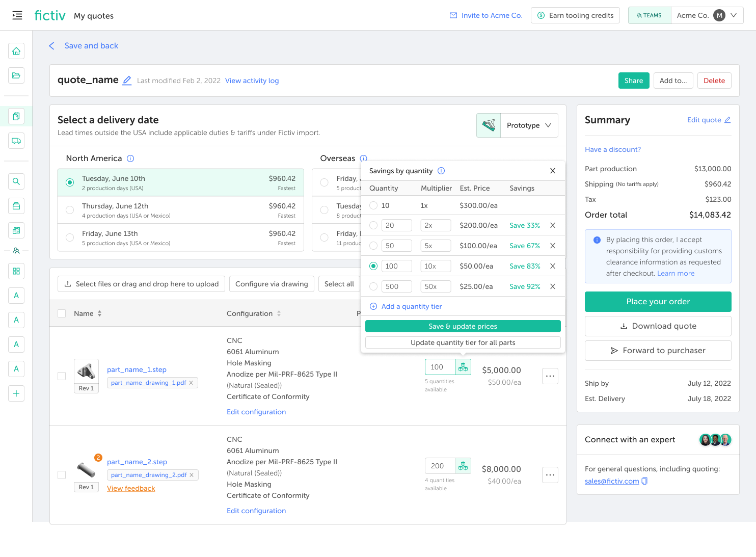Screen dimensions: 756x557
Task: Click Download quote button
Action: tap(658, 326)
